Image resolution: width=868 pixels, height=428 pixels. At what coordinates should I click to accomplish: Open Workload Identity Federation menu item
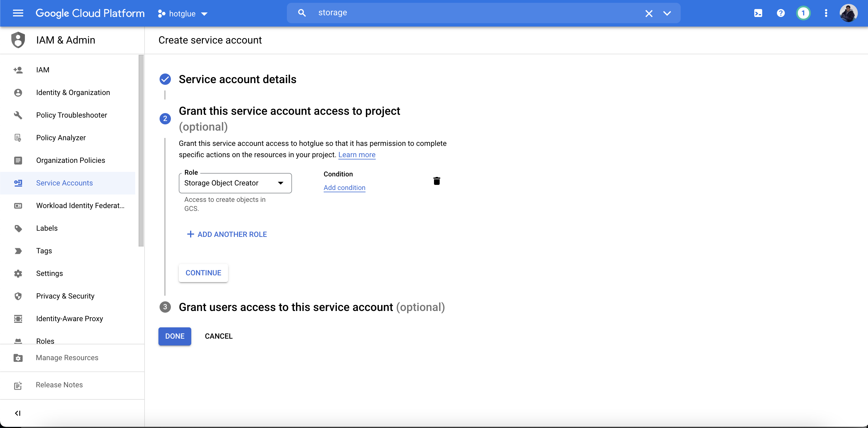[x=80, y=206]
